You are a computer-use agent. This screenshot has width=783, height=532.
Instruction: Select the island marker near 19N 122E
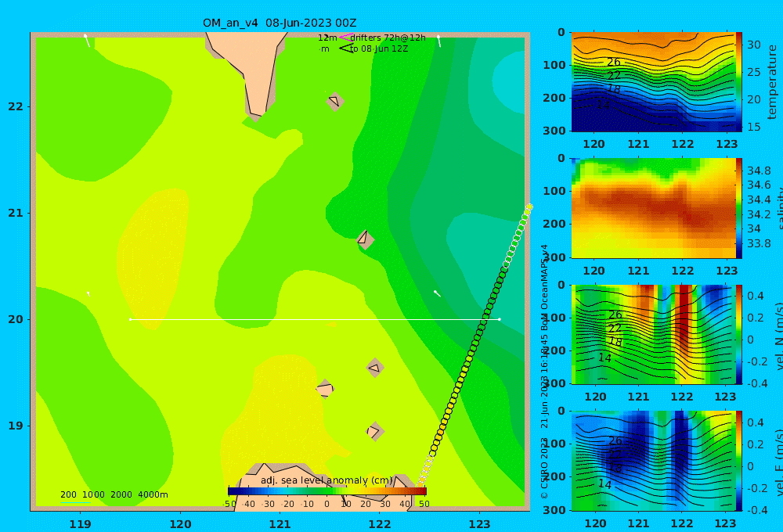(375, 431)
